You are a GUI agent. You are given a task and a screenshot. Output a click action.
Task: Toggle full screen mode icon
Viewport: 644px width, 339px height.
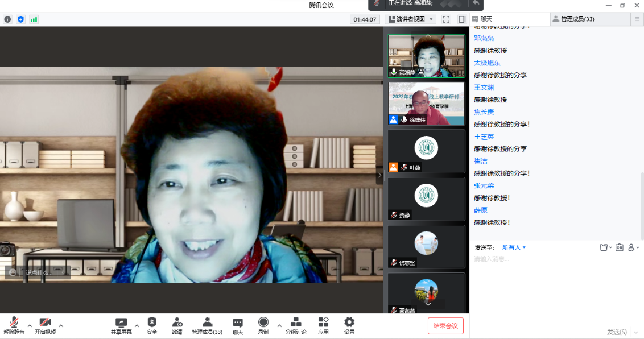[446, 19]
